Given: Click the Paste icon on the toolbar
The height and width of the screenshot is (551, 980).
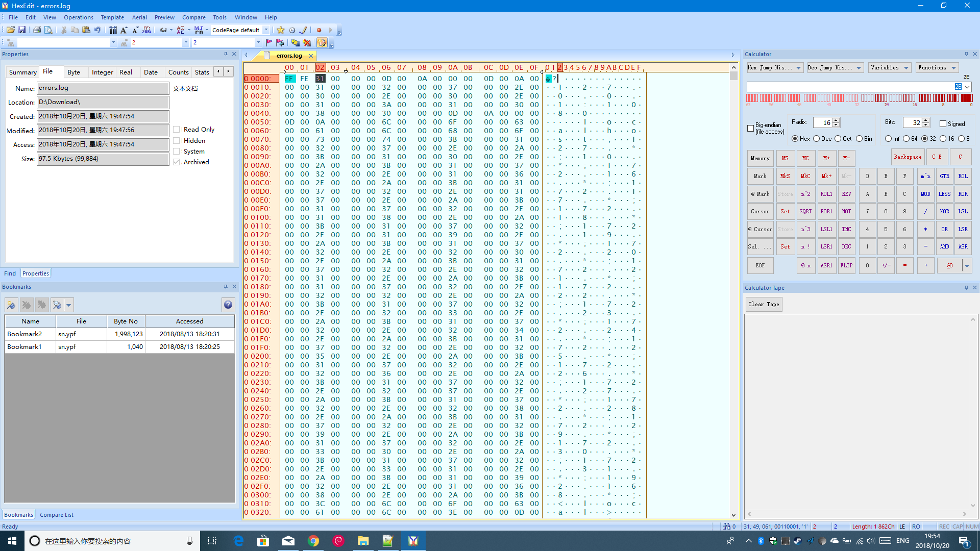Looking at the screenshot, I should point(86,30).
